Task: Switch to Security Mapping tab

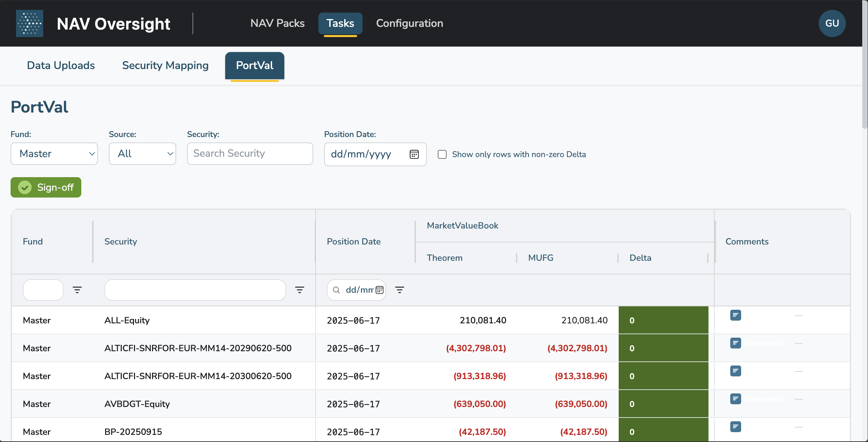Action: [x=165, y=65]
